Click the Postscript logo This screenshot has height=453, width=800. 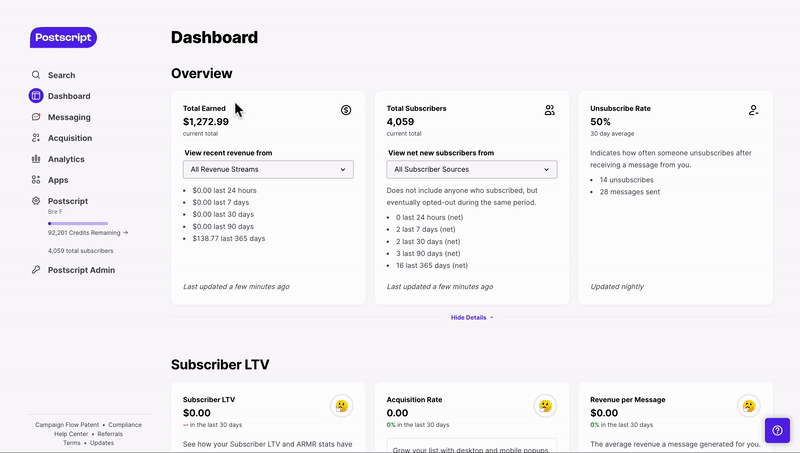[63, 37]
